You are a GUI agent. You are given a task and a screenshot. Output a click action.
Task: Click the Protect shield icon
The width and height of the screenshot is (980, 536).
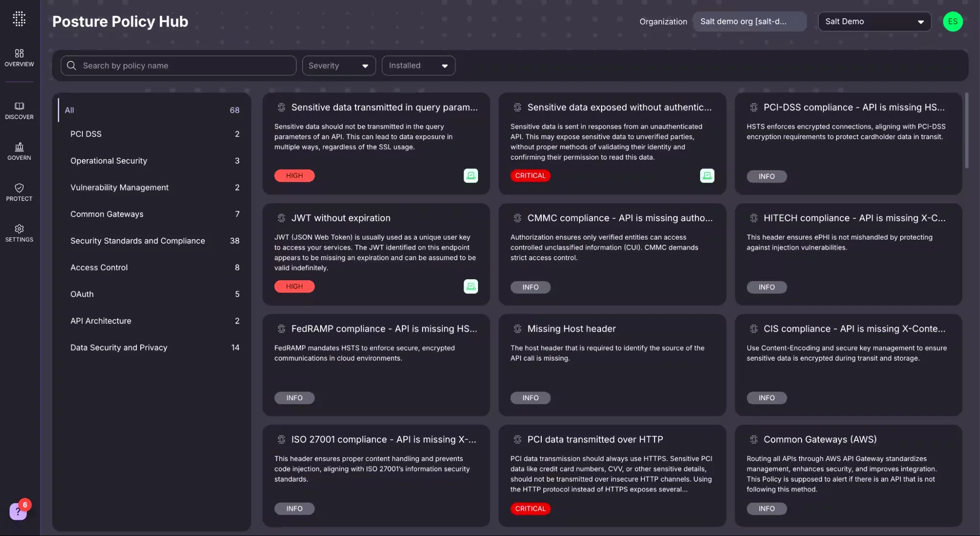point(19,192)
